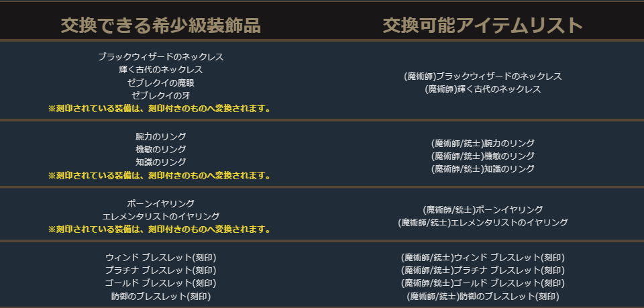Click ボーンイヤリング in the left column
The image size is (644, 308).
(x=160, y=203)
